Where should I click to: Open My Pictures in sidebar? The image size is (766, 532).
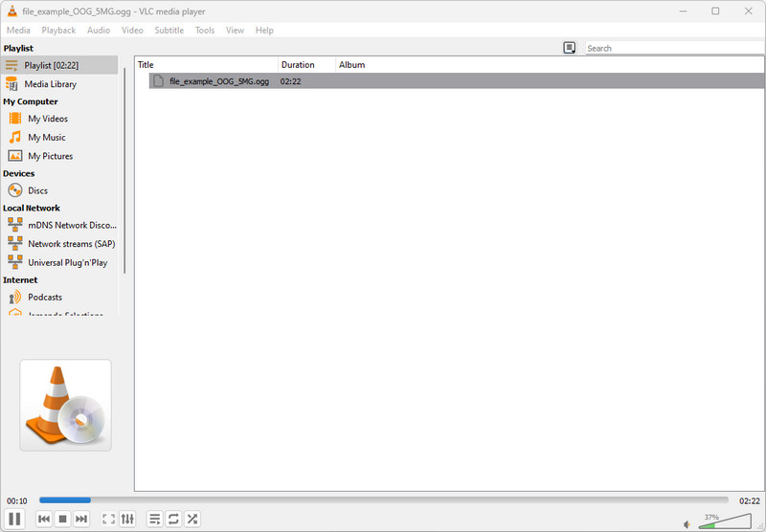click(59, 156)
